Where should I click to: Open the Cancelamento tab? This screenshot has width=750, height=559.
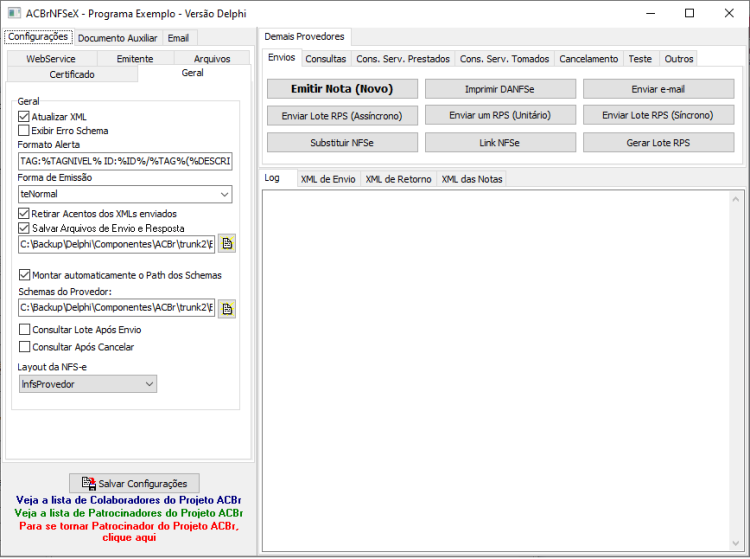point(588,59)
